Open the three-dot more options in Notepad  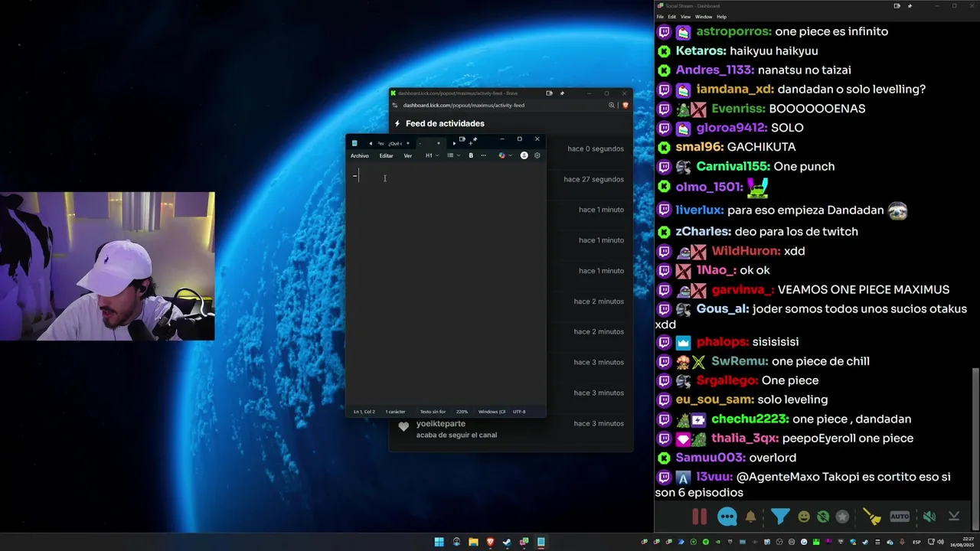click(483, 155)
